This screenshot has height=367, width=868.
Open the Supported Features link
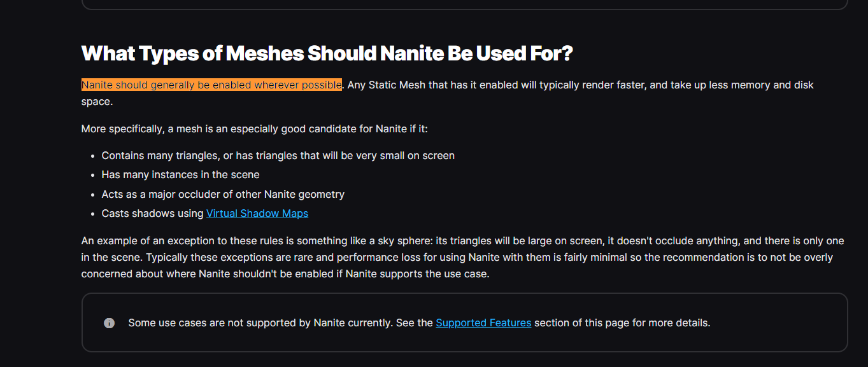tap(483, 322)
